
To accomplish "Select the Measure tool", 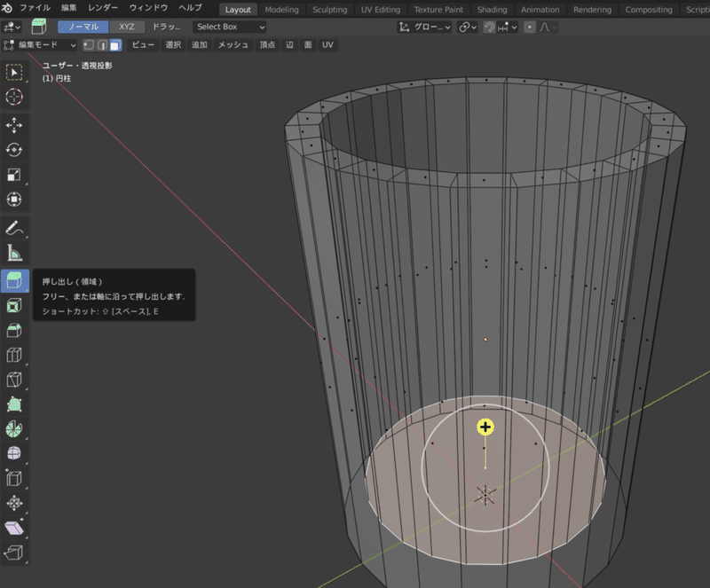I will coord(14,253).
